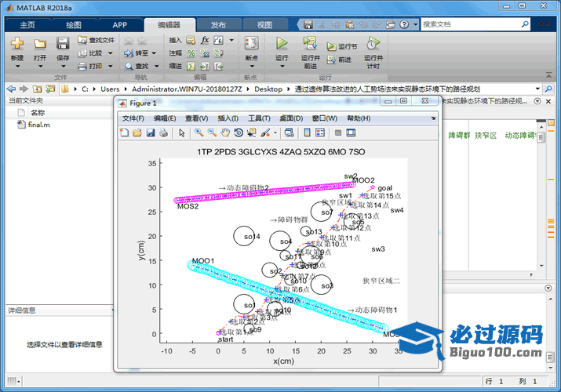
Task: Open the address bar path history dropdown
Action: tap(537, 89)
